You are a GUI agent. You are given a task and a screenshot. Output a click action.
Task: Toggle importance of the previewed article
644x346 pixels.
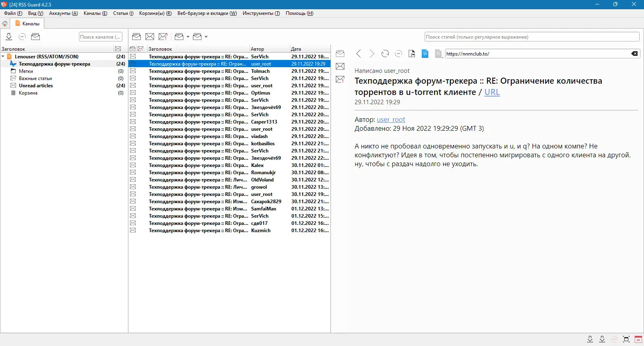(340, 79)
